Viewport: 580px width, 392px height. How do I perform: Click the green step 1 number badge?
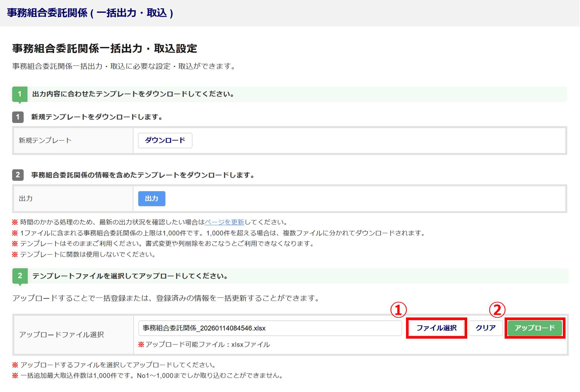(20, 94)
